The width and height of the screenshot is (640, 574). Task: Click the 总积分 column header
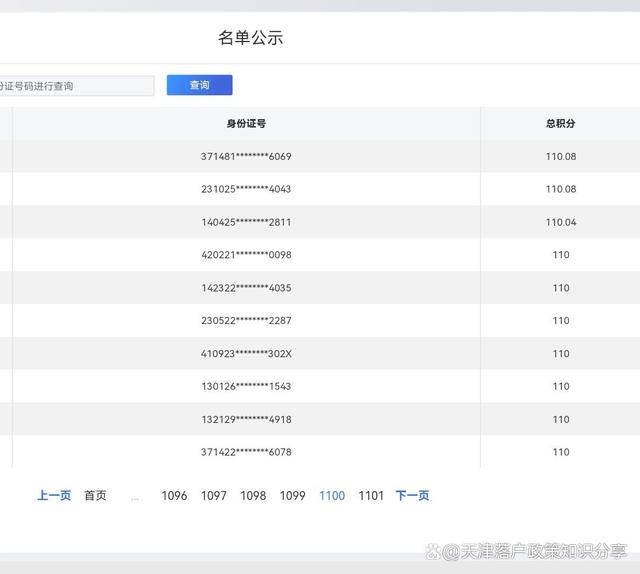click(561, 123)
